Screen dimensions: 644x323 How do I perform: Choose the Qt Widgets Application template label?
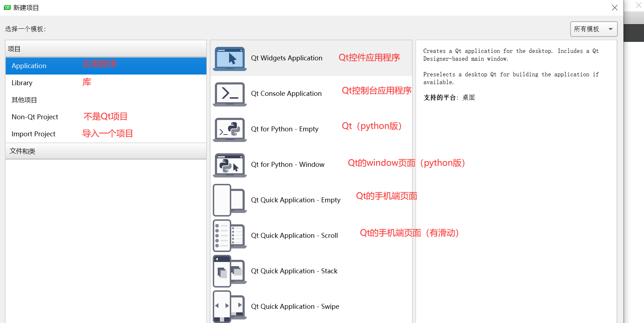coord(287,58)
